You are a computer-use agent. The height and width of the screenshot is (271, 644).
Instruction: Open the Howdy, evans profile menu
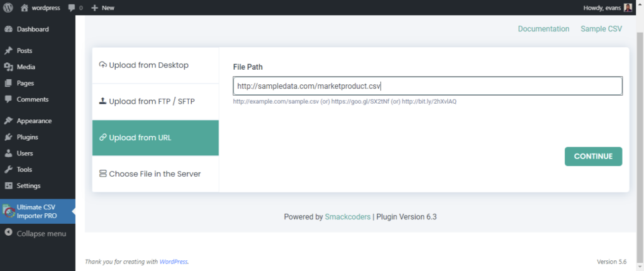coord(608,8)
